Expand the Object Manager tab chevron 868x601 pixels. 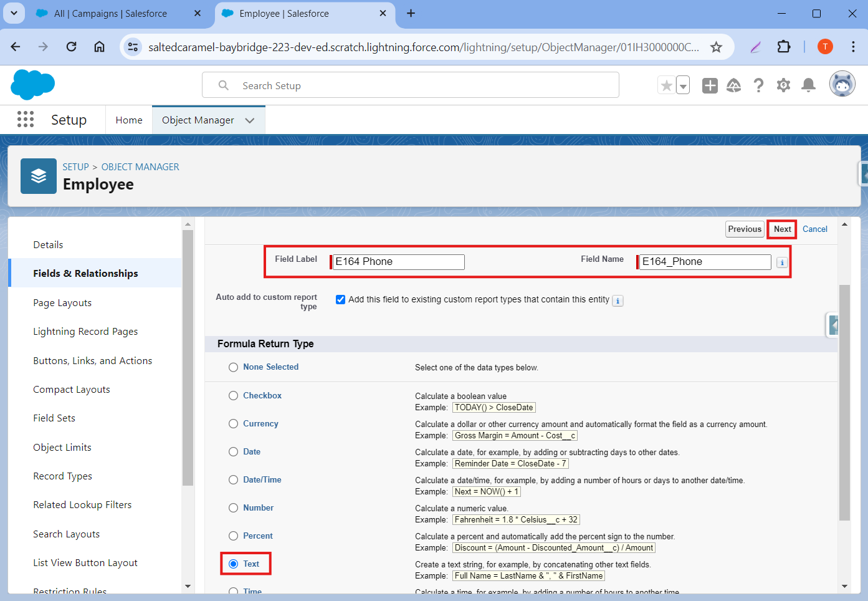(250, 120)
